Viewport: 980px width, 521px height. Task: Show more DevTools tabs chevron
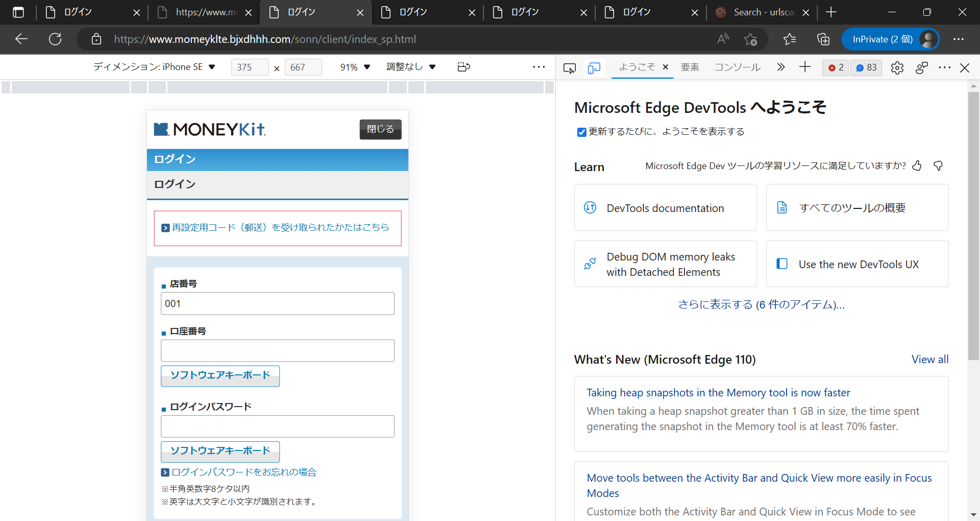click(781, 67)
